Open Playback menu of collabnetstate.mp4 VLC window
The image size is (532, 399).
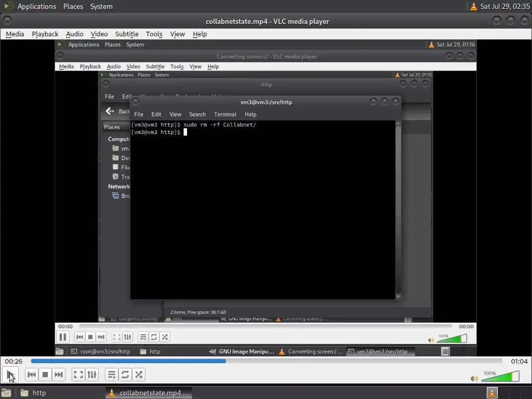45,34
